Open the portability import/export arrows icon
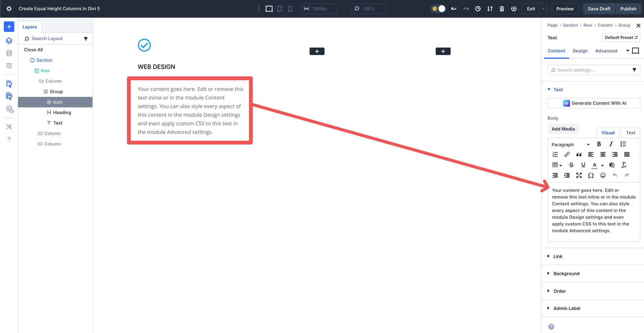Screen dimensions: 644x333 490,9
